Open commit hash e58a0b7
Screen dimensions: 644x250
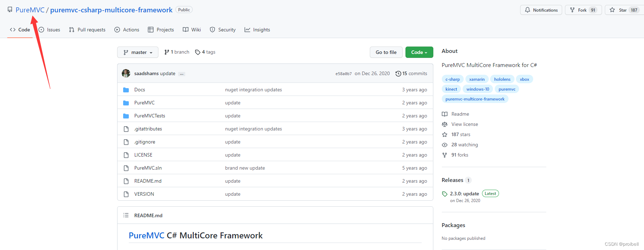pos(344,74)
